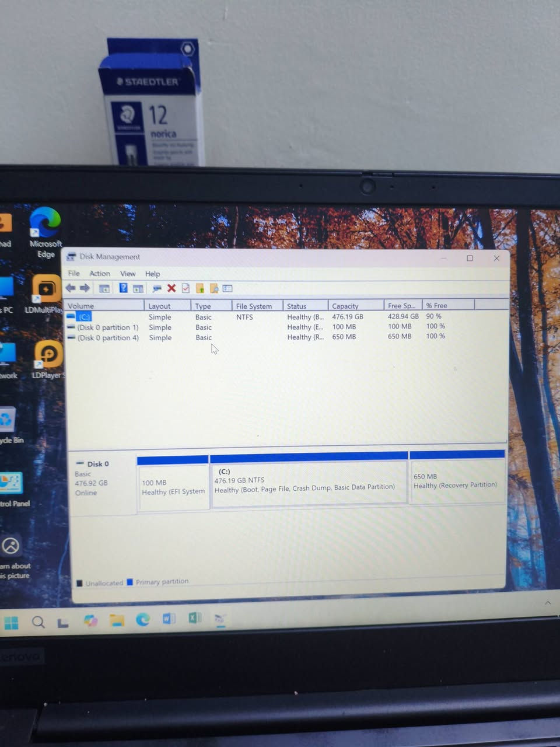Click the 100 MB capacity cell in list
This screenshot has width=560, height=747.
point(344,327)
